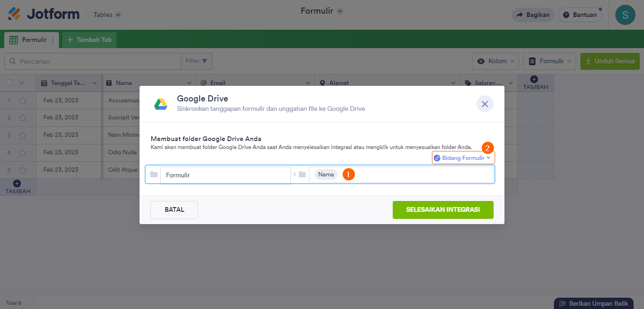644x309 pixels.
Task: Click the SELESAIKAN INTEGRASI button
Action: (x=443, y=210)
